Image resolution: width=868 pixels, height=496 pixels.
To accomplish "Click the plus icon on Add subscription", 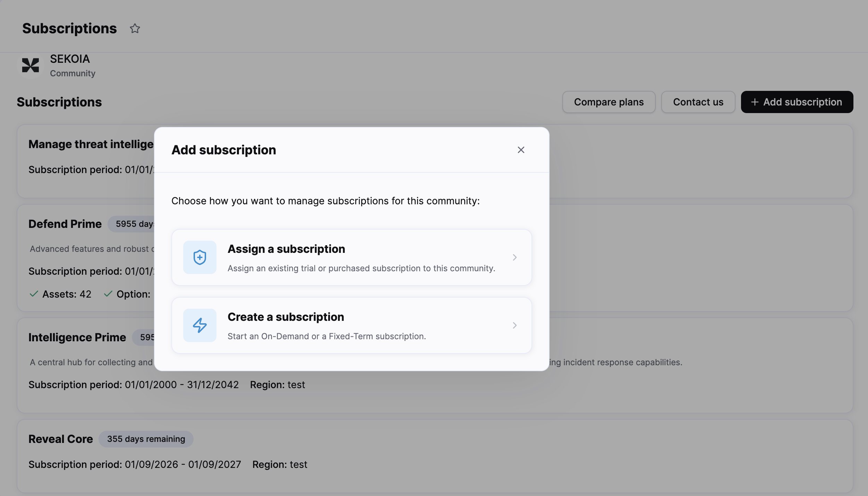I will tap(755, 102).
